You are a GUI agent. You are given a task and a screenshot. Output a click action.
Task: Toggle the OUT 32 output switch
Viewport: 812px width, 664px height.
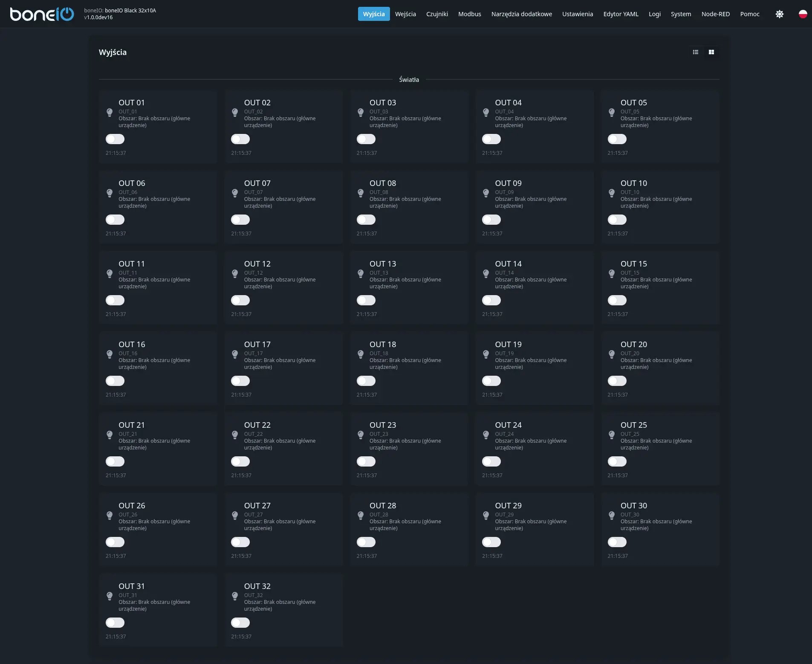coord(240,623)
